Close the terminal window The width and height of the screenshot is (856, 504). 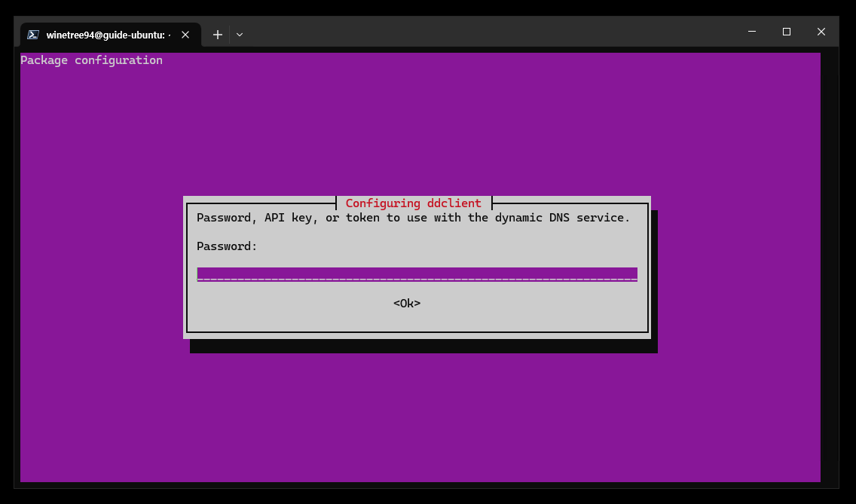coord(821,32)
